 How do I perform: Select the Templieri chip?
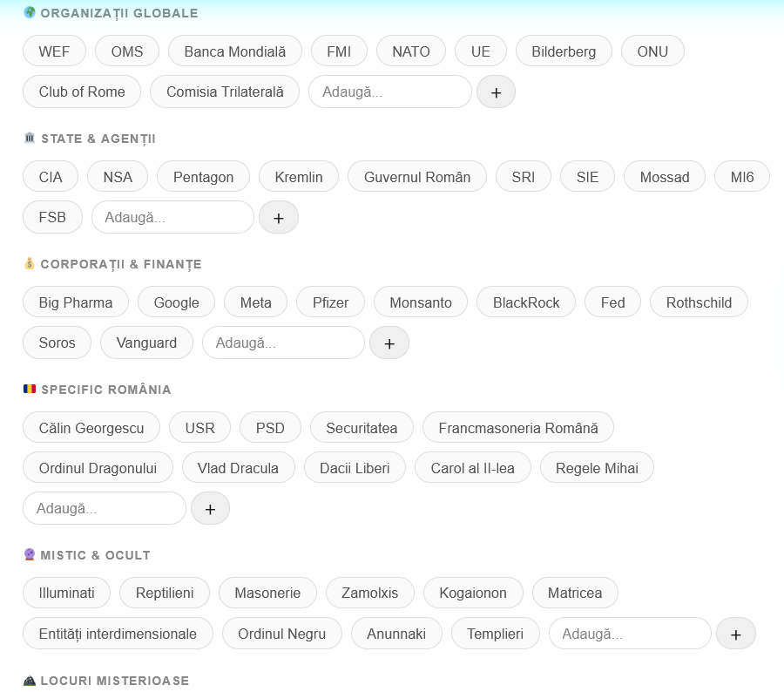coord(495,634)
